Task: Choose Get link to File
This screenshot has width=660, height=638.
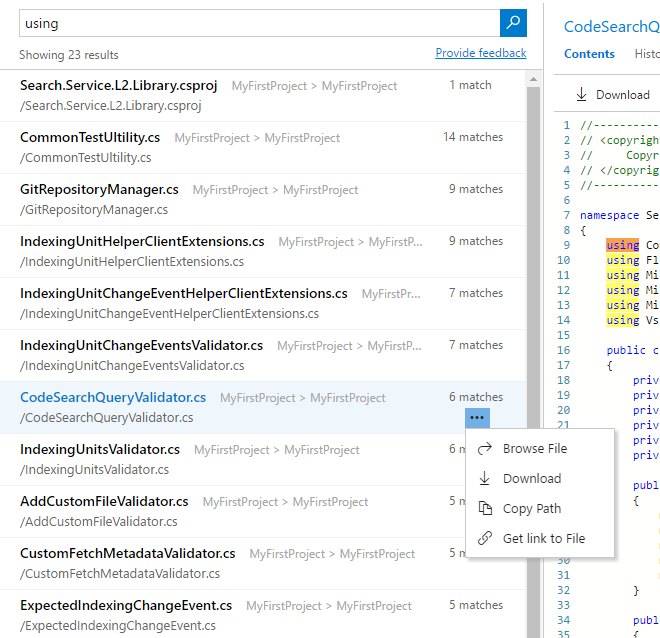Action: (540, 538)
